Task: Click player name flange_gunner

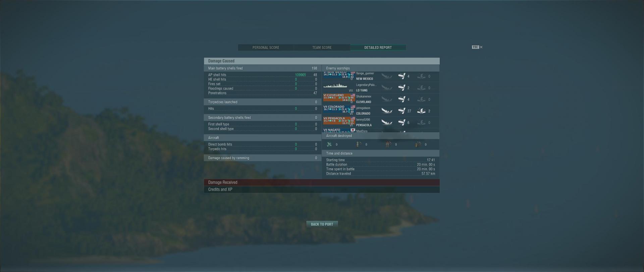Action: tap(365, 73)
